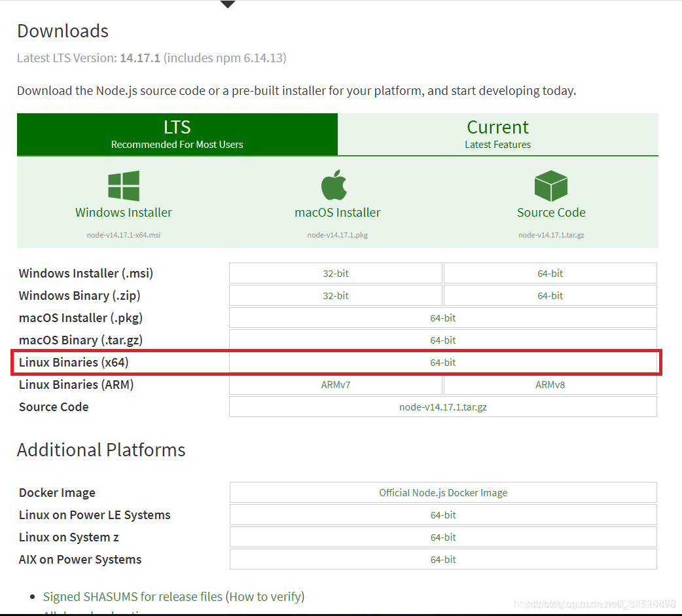The image size is (682, 616).
Task: Click the Linux Binaries (ARM) label
Action: click(76, 384)
